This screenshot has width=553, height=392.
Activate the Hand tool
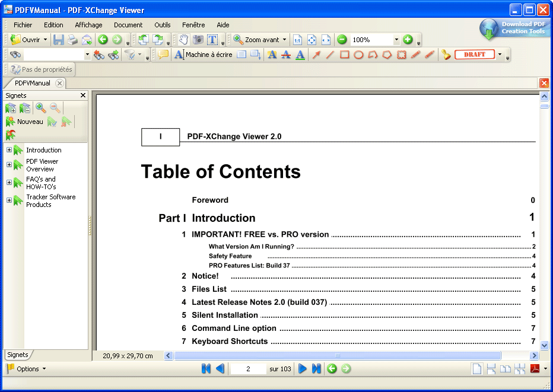tap(184, 40)
